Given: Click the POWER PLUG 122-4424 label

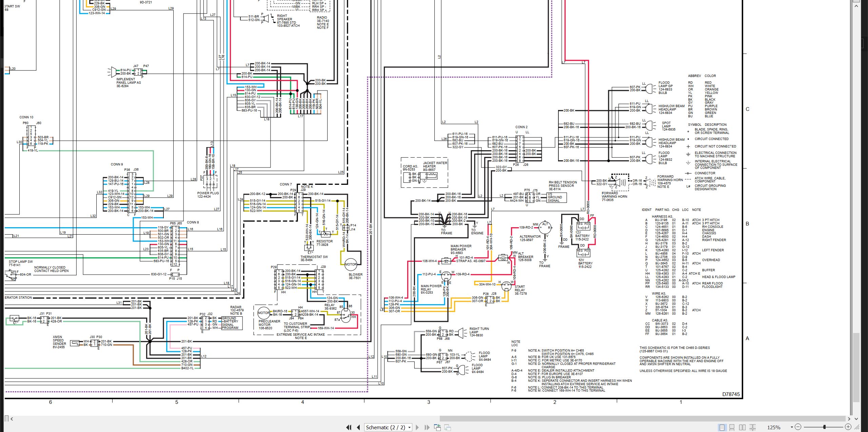Looking at the screenshot, I should (x=208, y=195).
